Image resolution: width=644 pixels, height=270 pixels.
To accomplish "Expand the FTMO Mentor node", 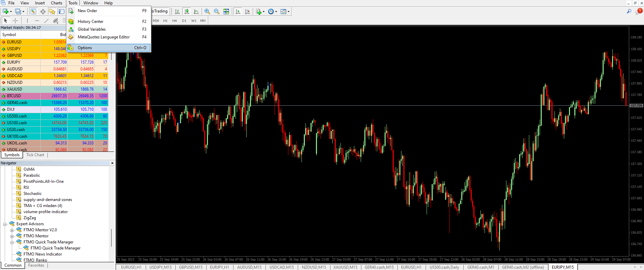I will pyautogui.click(x=12, y=236).
